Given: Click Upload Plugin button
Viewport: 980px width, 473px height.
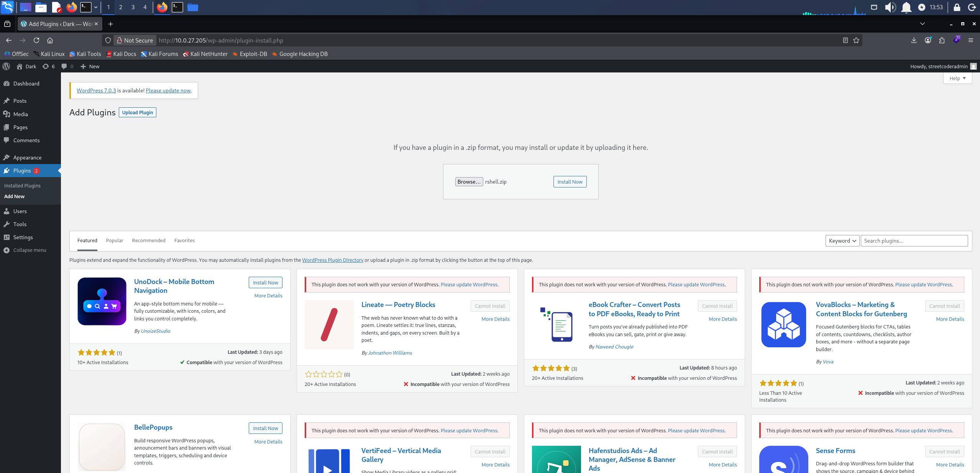Looking at the screenshot, I should (138, 112).
